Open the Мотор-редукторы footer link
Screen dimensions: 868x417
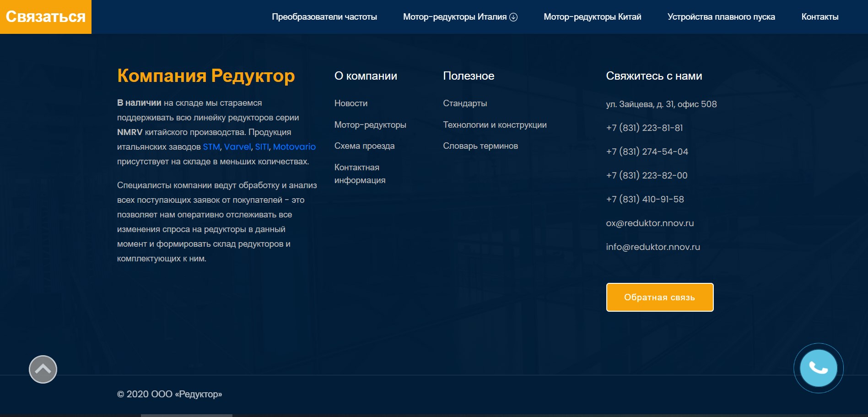pos(370,125)
